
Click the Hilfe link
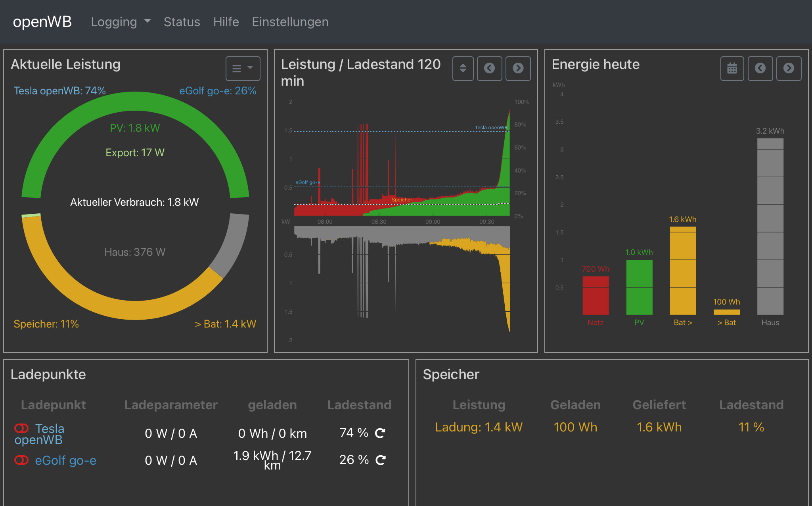click(x=226, y=22)
